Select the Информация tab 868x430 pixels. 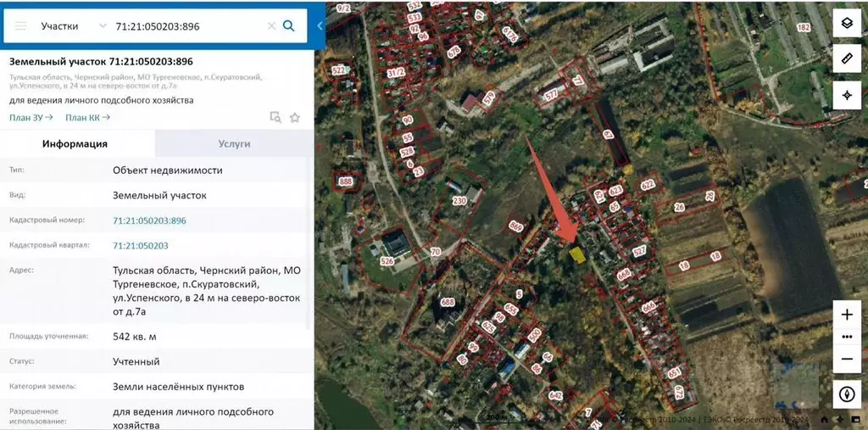coord(75,144)
